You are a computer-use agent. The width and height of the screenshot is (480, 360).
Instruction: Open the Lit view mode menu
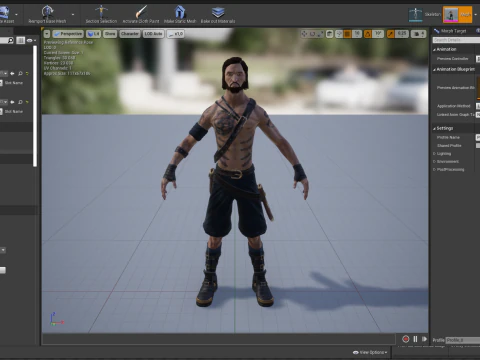(93, 34)
